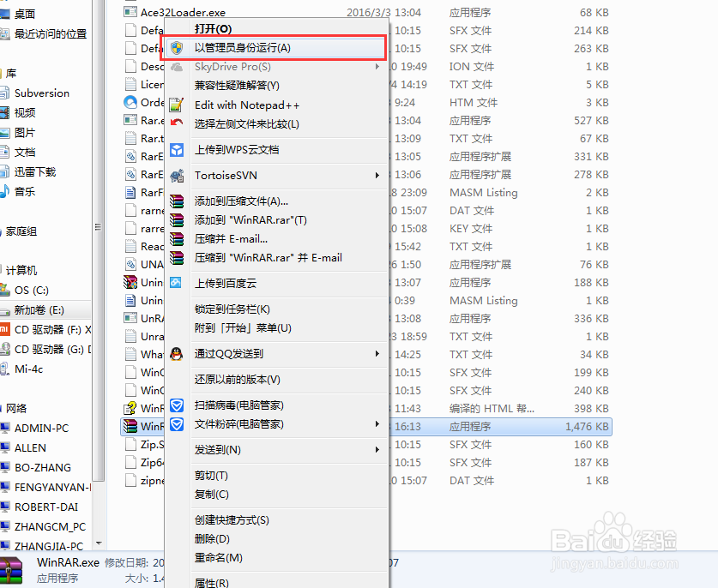Image resolution: width=718 pixels, height=588 pixels.
Task: Select Edit with Notepad++
Action: point(247,105)
